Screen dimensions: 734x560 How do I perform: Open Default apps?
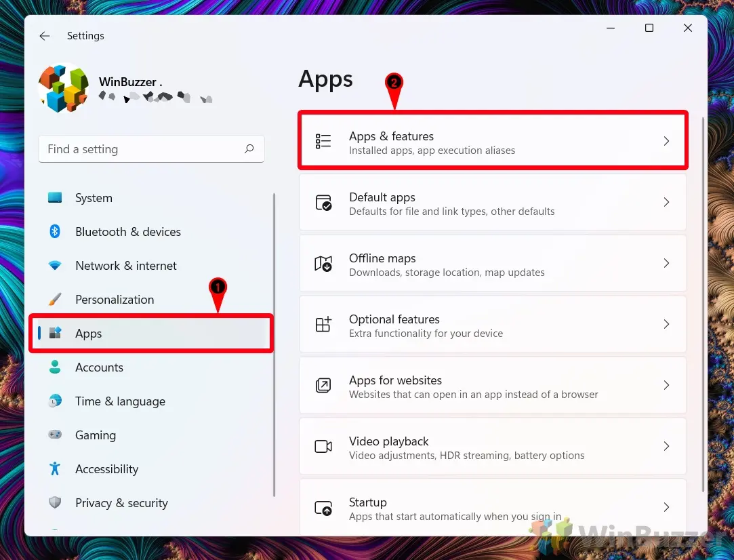coord(493,202)
